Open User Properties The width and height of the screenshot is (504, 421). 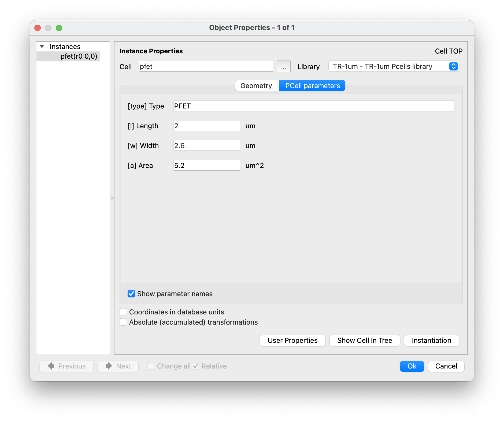[x=292, y=340]
